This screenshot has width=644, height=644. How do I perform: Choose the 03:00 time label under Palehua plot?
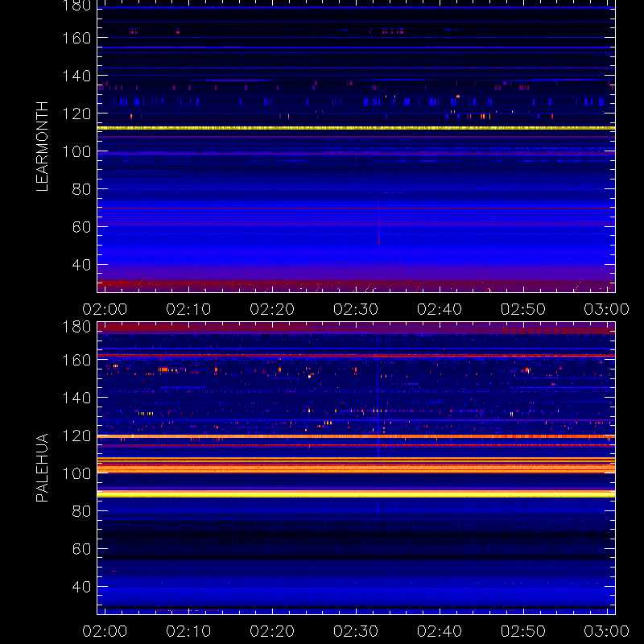607,631
